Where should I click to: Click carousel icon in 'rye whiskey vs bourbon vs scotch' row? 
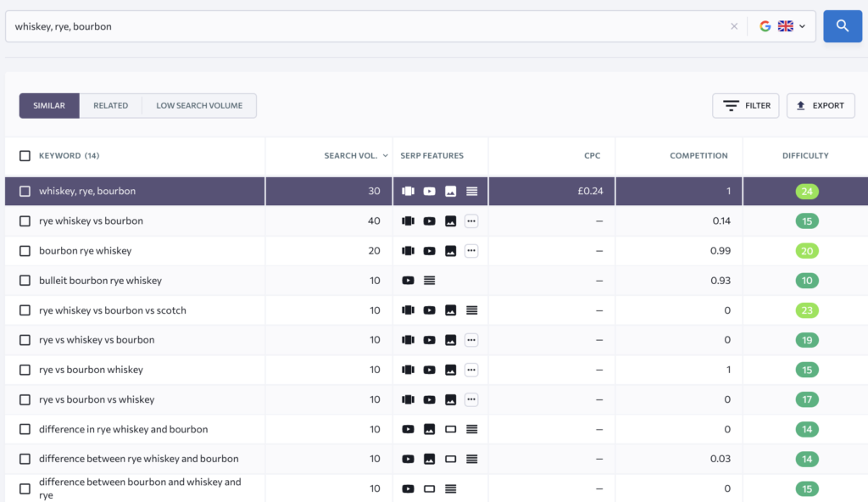click(x=408, y=310)
